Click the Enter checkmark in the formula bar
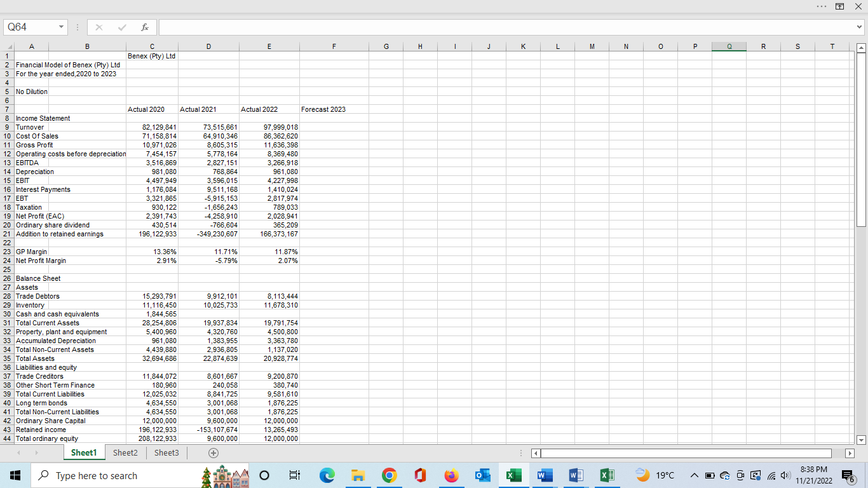Screen dimensions: 868x488 [122, 27]
